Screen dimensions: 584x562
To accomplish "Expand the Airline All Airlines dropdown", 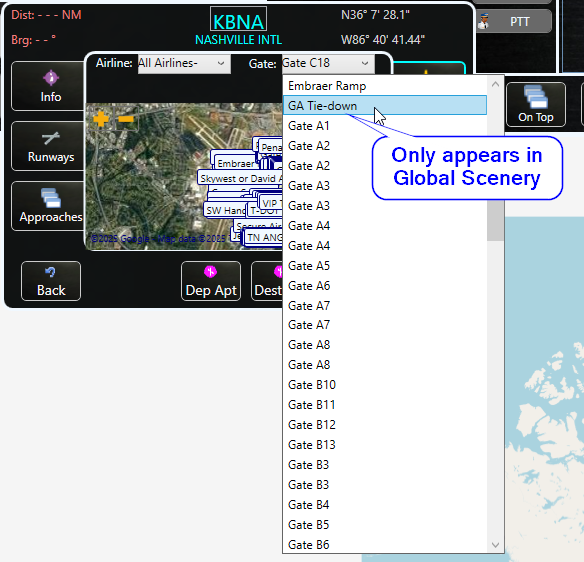I will 184,64.
